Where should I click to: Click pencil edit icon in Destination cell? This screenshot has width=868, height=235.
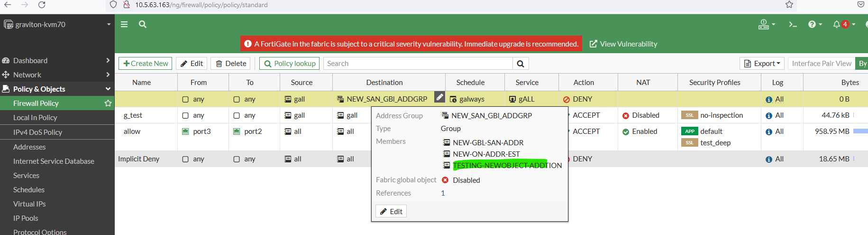[x=440, y=97]
